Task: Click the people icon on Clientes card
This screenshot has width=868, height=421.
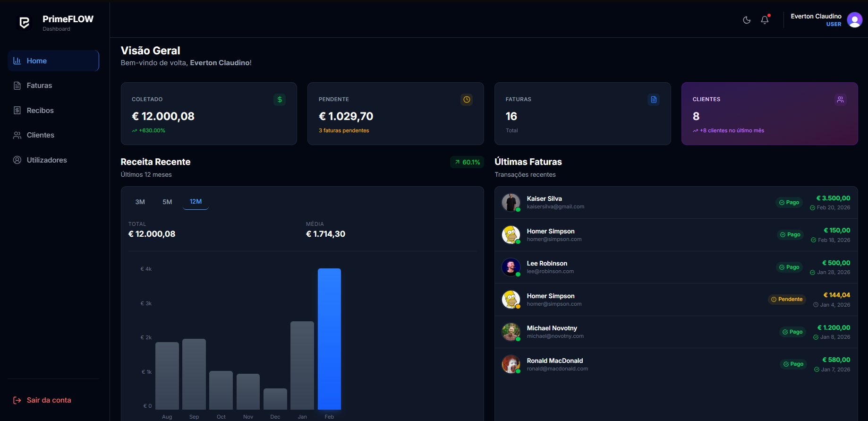Action: pos(840,100)
